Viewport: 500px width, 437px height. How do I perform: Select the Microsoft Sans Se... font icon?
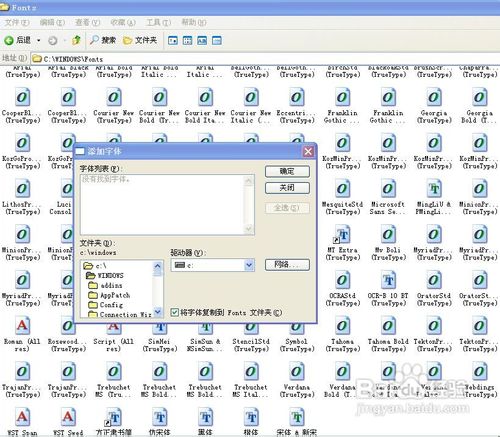coord(388,189)
